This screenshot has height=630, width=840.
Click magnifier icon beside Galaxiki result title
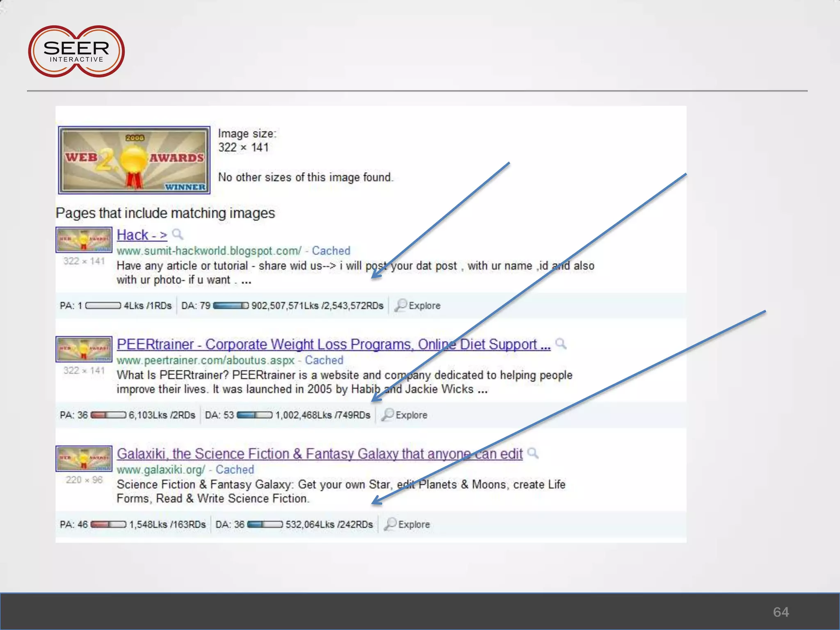533,453
